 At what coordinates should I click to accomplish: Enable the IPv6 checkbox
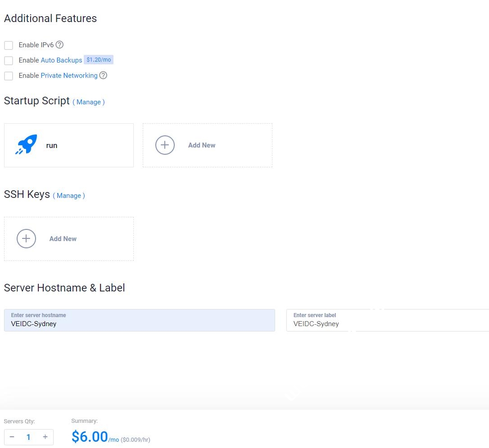point(9,45)
